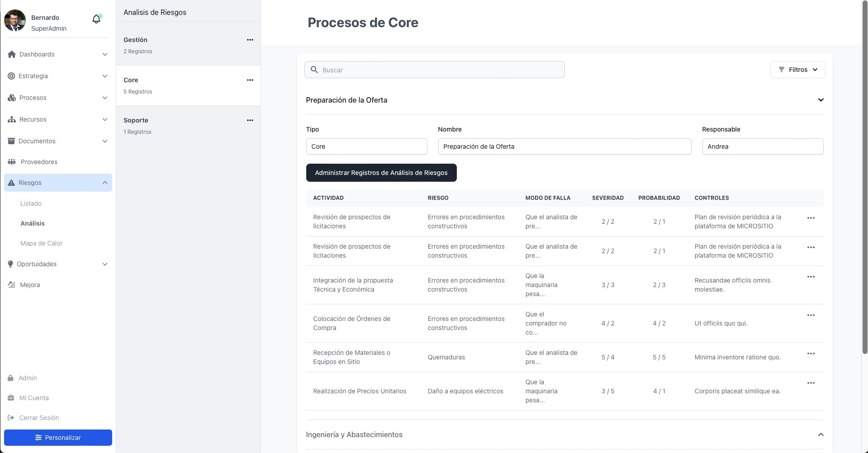Click Cerrar Sesión link

tap(39, 418)
